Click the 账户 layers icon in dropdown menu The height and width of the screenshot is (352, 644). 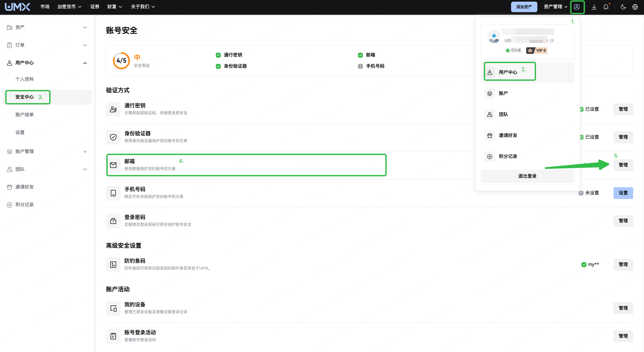490,94
